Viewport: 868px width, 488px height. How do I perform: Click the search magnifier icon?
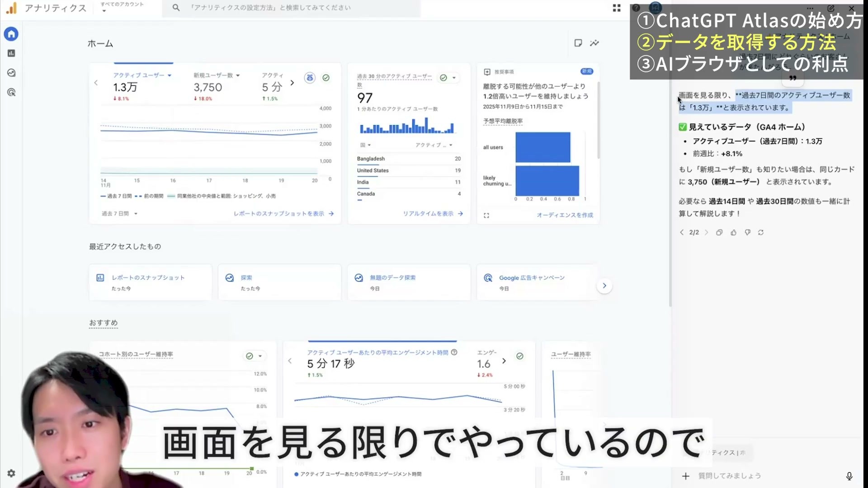(x=176, y=8)
